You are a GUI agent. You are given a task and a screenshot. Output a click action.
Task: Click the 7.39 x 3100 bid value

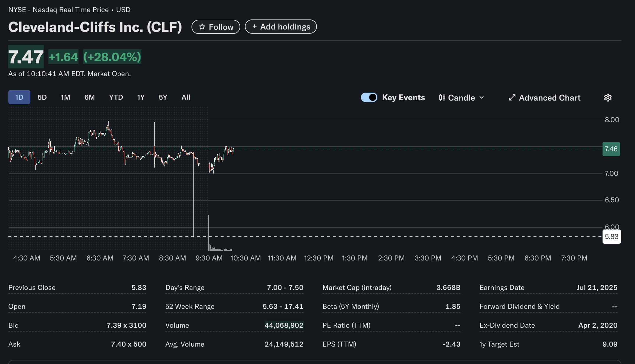[x=127, y=325]
